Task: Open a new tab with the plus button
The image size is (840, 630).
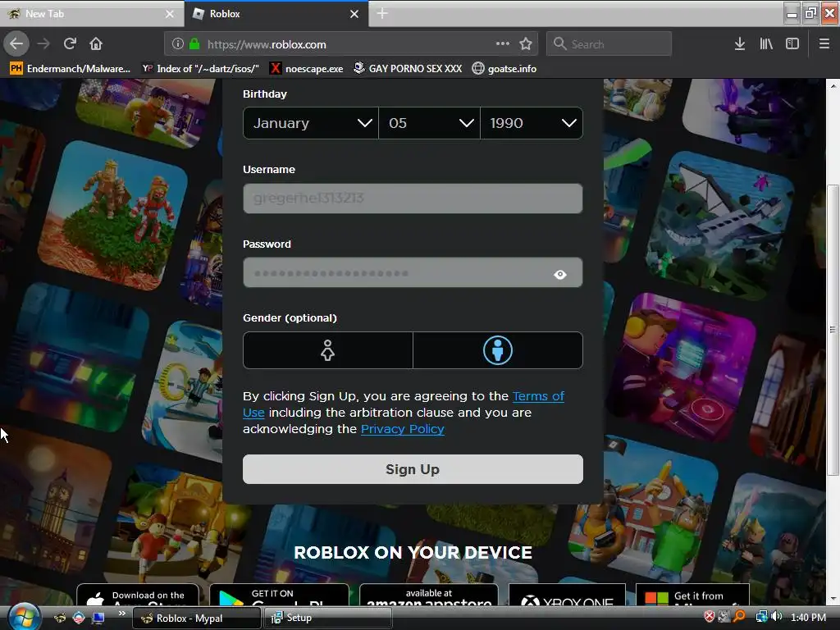Action: tap(382, 13)
